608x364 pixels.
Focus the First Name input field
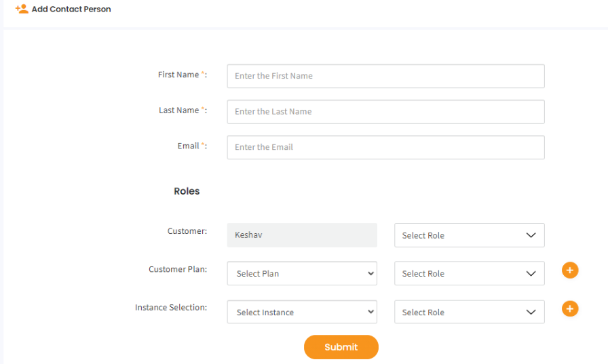[385, 76]
